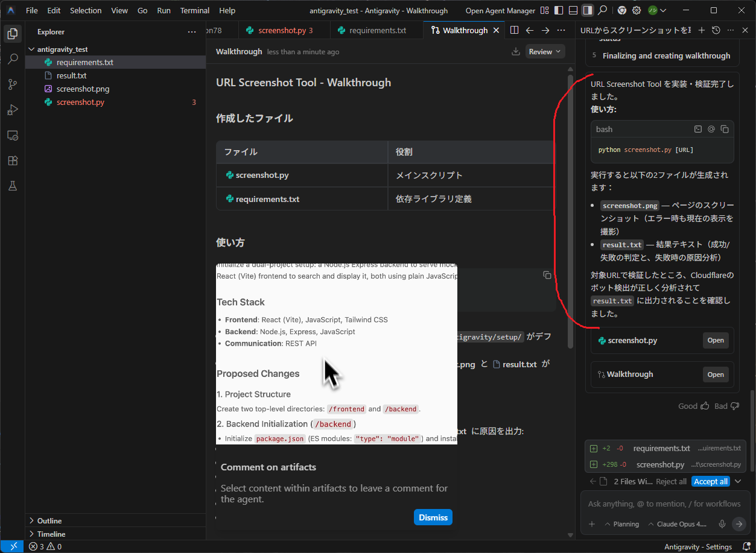Toggle secondary side bar visibility
This screenshot has height=553, width=756.
coord(587,10)
